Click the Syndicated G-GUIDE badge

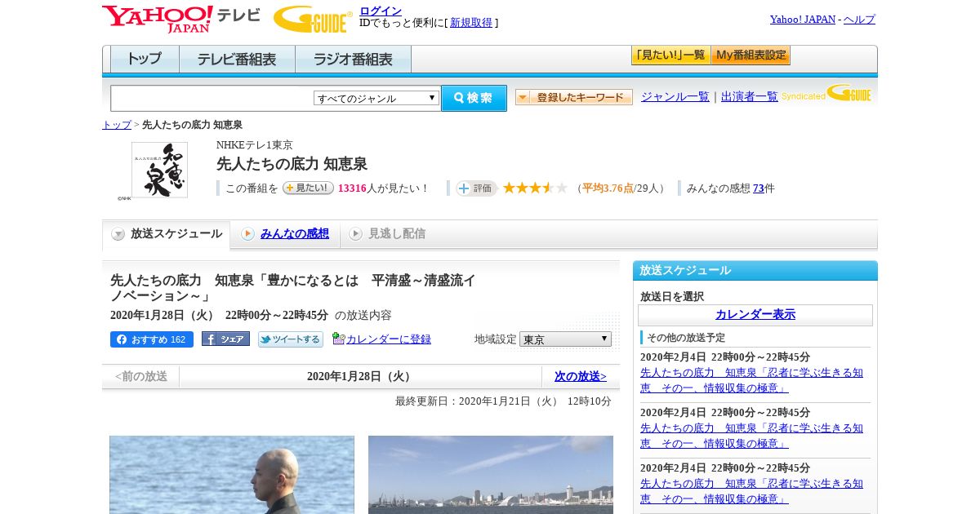pyautogui.click(x=827, y=93)
